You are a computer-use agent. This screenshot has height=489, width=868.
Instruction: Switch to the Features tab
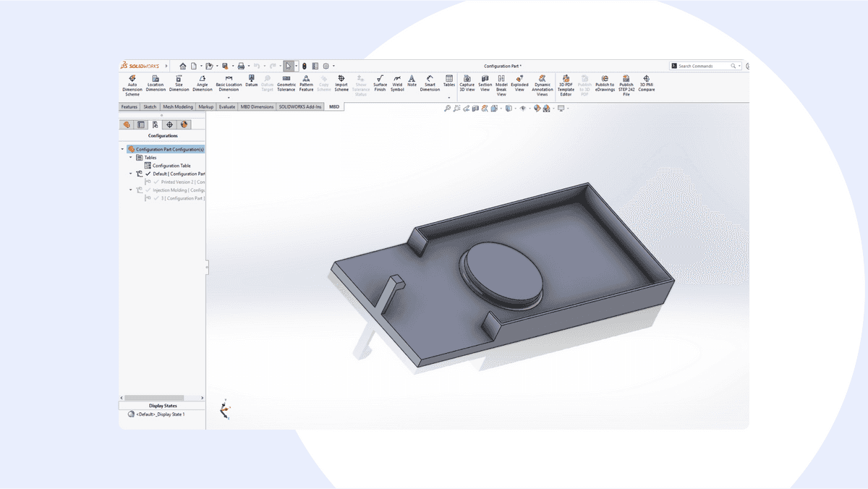(x=129, y=107)
